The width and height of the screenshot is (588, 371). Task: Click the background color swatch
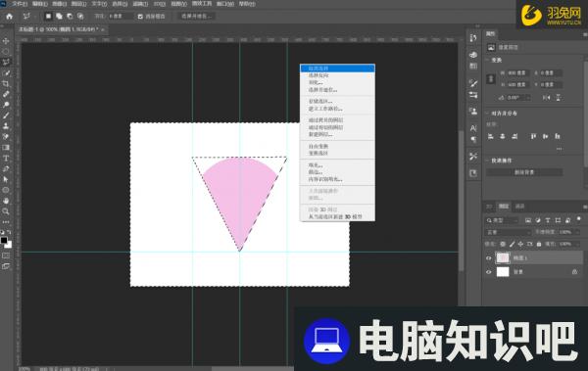[8, 245]
